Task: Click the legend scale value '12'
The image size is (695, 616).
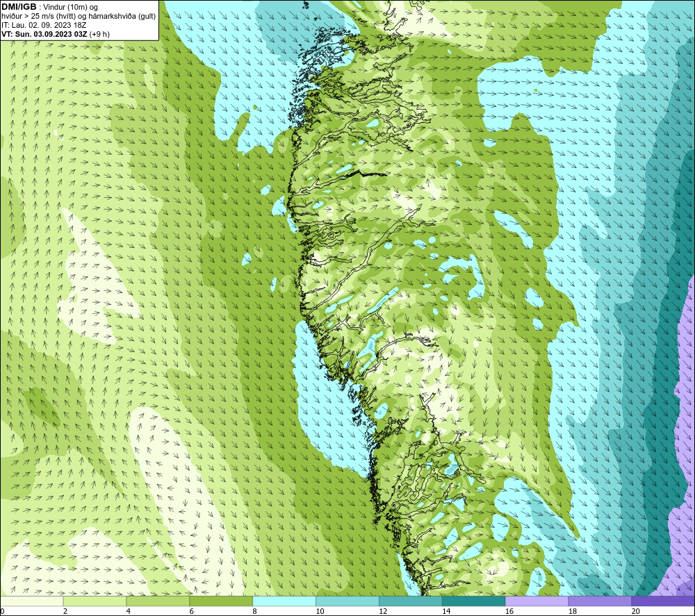Action: [383, 612]
